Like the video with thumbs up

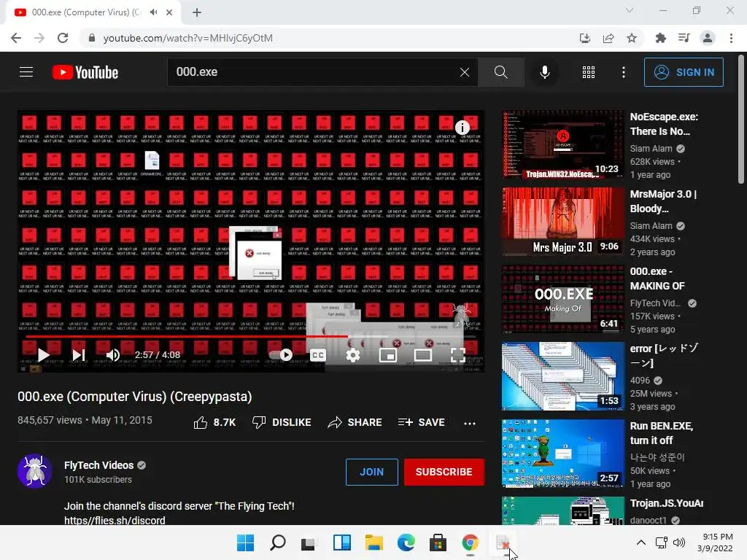click(214, 422)
